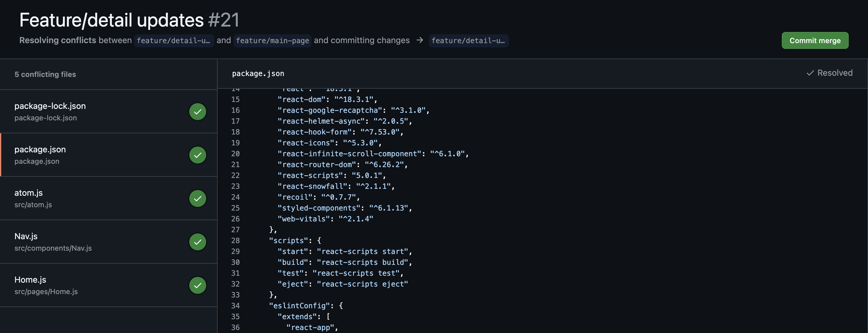Click green checkmark next to package.json file
Viewport: 868px width, 333px height.
197,155
